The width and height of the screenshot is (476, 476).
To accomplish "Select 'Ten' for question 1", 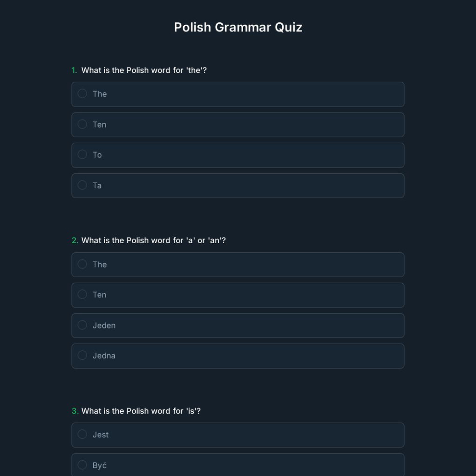I will click(238, 124).
